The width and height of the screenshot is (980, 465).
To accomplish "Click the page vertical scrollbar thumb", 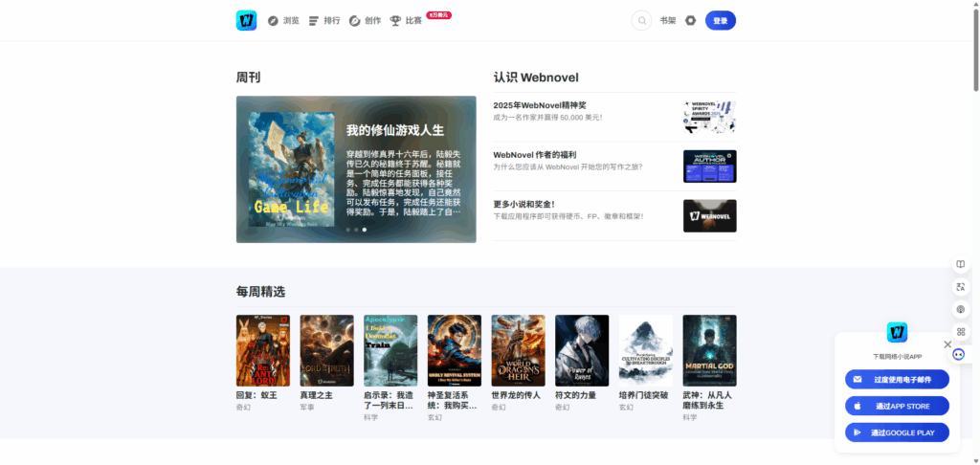I will pyautogui.click(x=975, y=50).
